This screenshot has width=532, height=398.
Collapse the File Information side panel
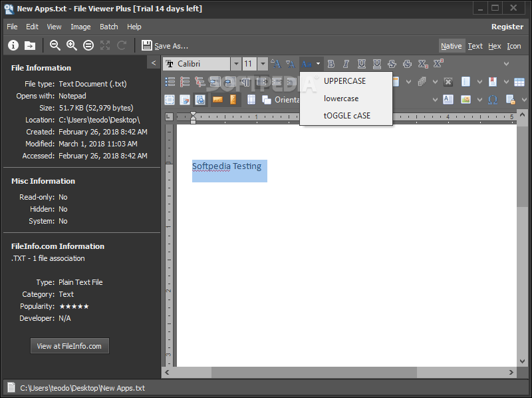pos(154,63)
